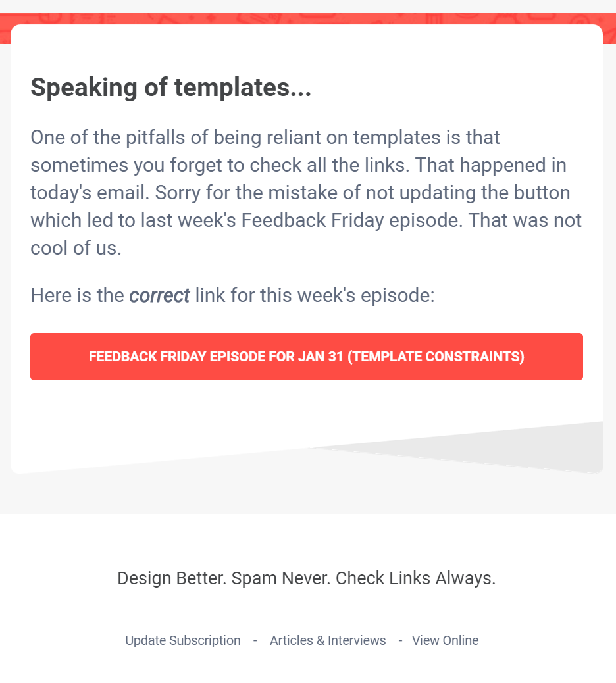
Task: Click the red banner strip above the card
Action: [306, 14]
